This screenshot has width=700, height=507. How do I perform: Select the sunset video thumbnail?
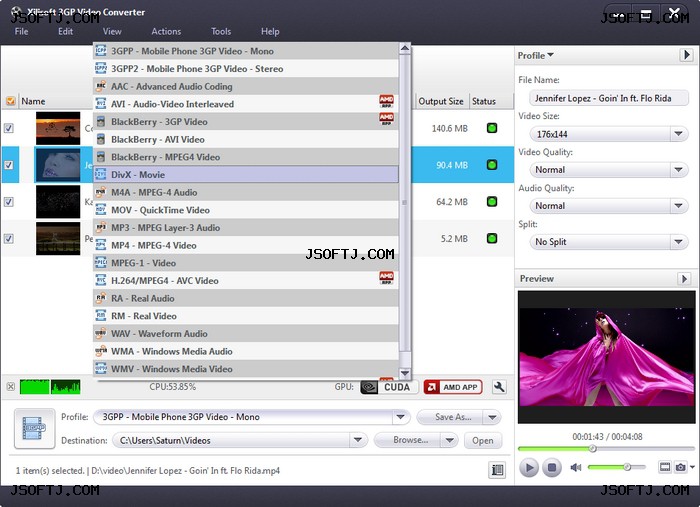tap(58, 128)
